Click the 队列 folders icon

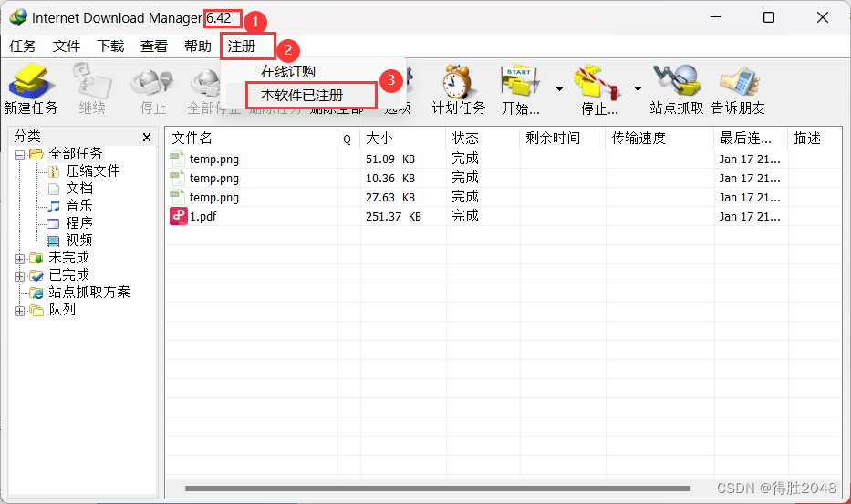36,310
